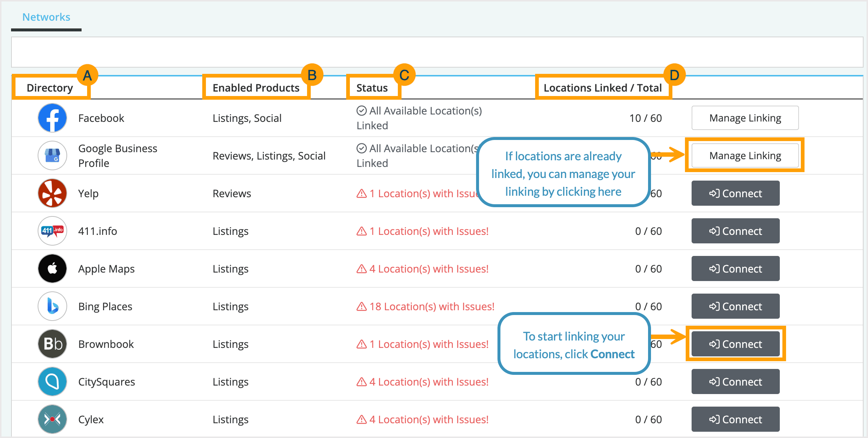Open the 411.info directory icon
The image size is (868, 438).
point(52,231)
